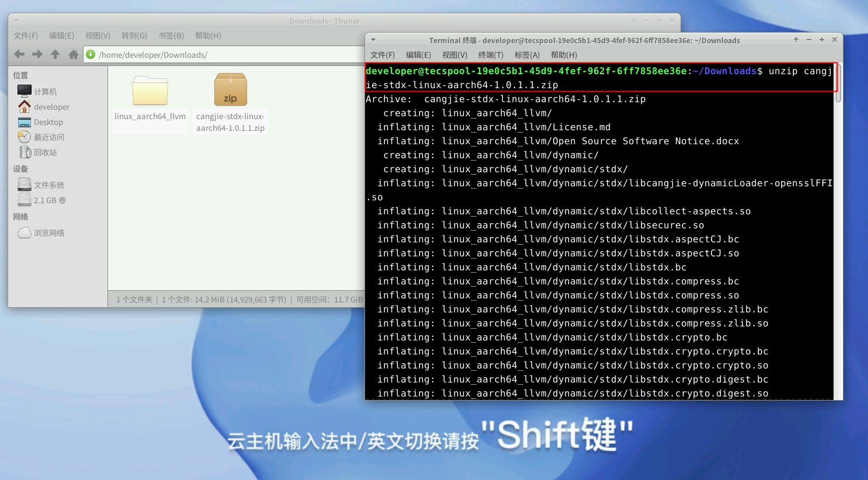Click the 'creating: linux_aarch64_llvm/' output line

pyautogui.click(x=467, y=113)
